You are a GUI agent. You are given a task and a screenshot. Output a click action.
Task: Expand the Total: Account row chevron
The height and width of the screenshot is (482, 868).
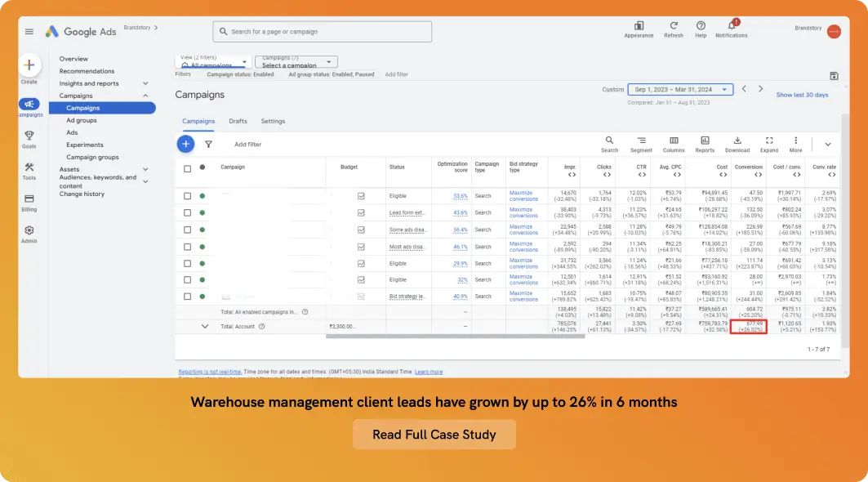point(205,326)
